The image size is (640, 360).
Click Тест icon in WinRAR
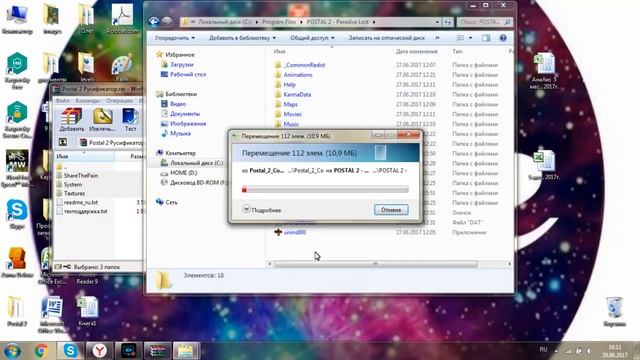pyautogui.click(x=130, y=120)
